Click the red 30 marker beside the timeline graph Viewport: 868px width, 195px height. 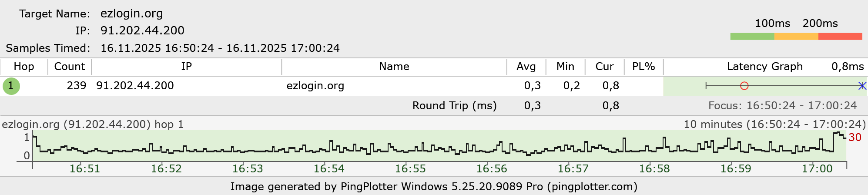(x=855, y=138)
